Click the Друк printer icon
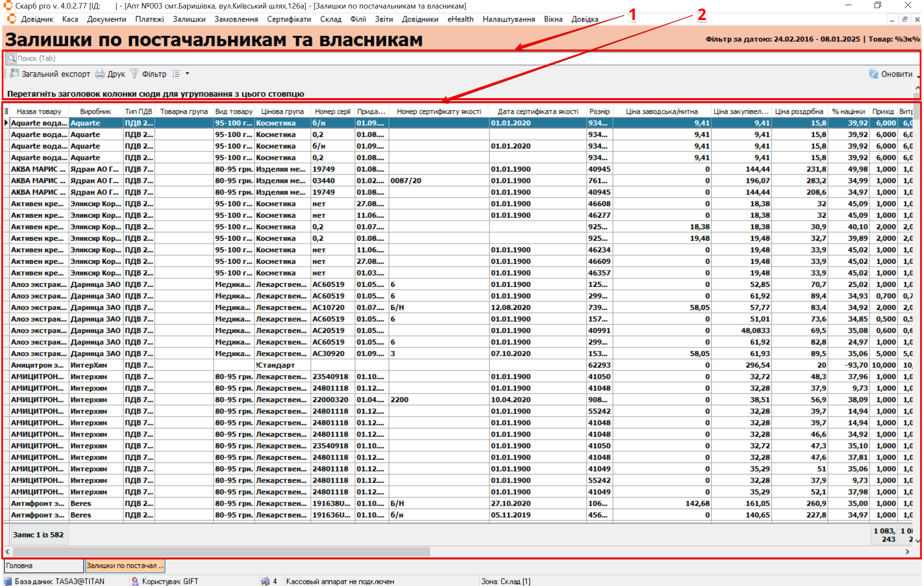 [x=100, y=74]
